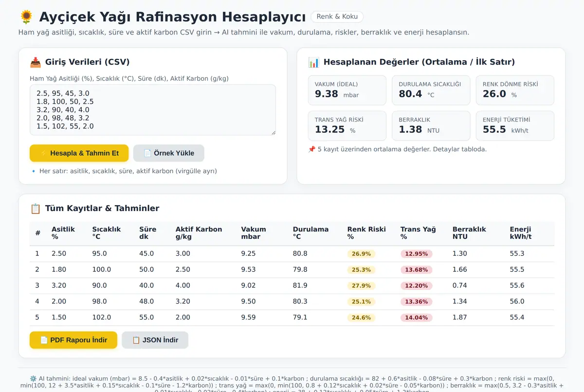Click the Renk & Koku badge
This screenshot has height=392, width=584.
(337, 17)
